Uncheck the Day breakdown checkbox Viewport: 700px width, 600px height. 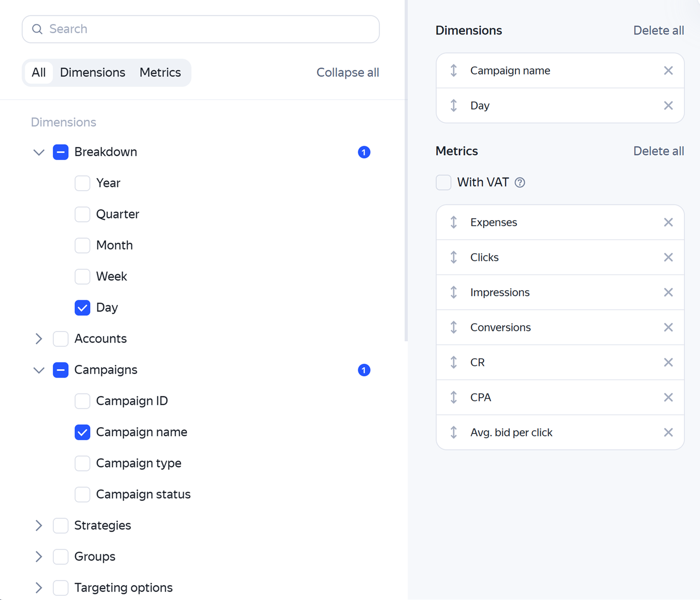click(82, 307)
